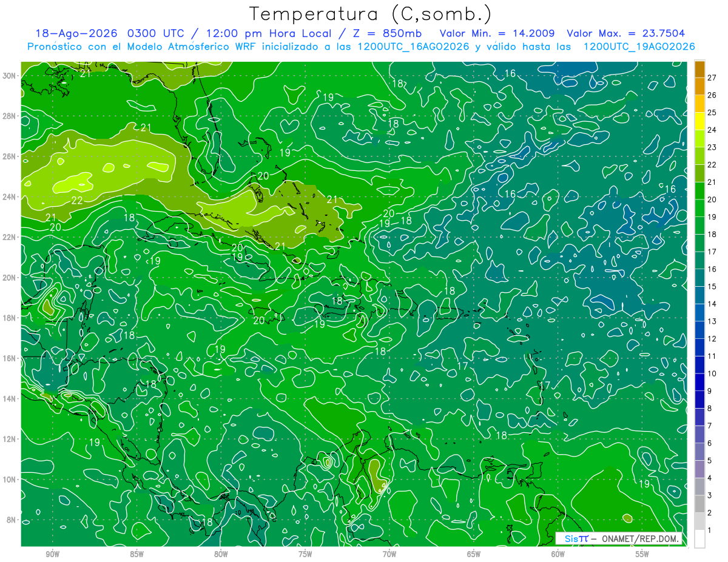
Task: Click the "75W" longitude axis label
Action: 305,554
